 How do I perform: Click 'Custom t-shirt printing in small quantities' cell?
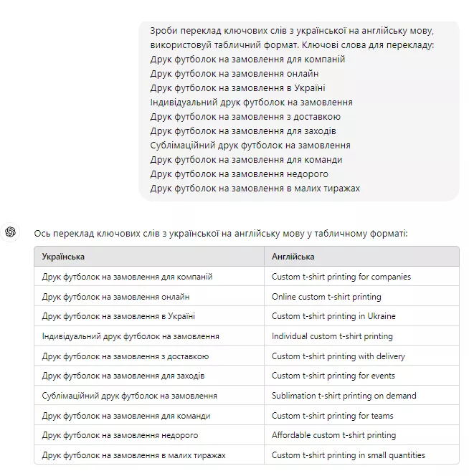pos(349,455)
